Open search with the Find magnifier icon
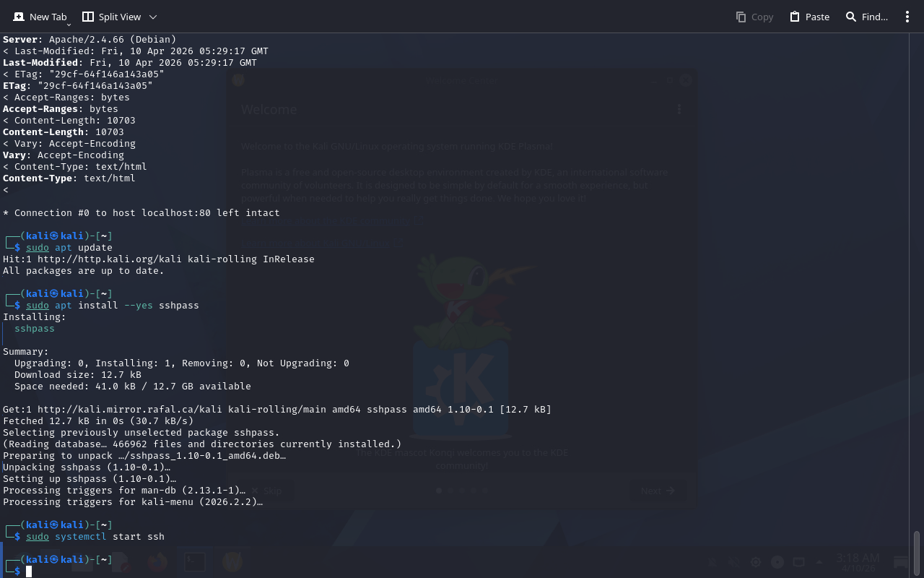 (x=851, y=17)
